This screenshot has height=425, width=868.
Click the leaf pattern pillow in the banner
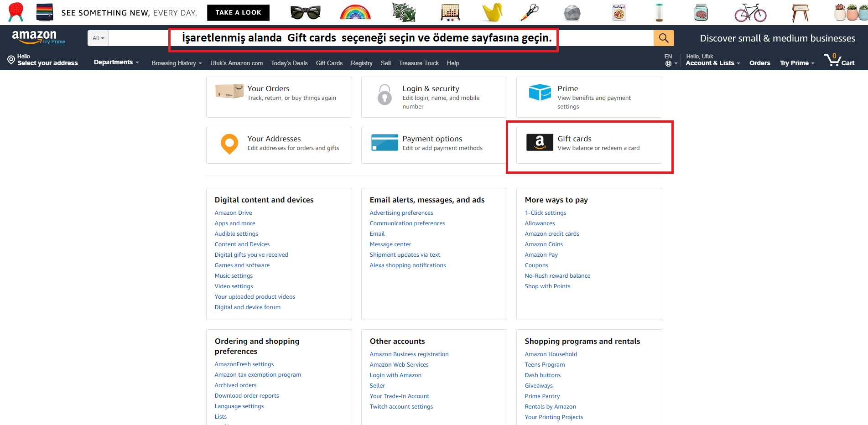tap(404, 12)
